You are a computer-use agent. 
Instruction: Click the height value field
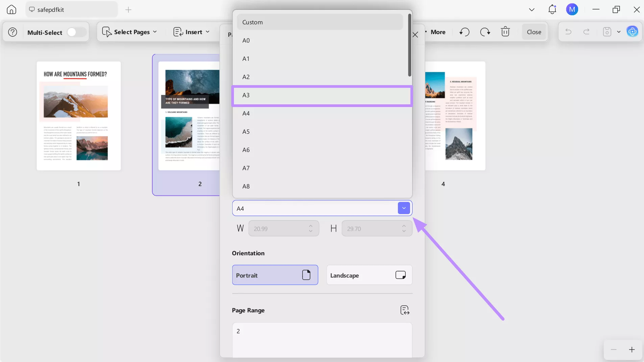click(x=372, y=229)
